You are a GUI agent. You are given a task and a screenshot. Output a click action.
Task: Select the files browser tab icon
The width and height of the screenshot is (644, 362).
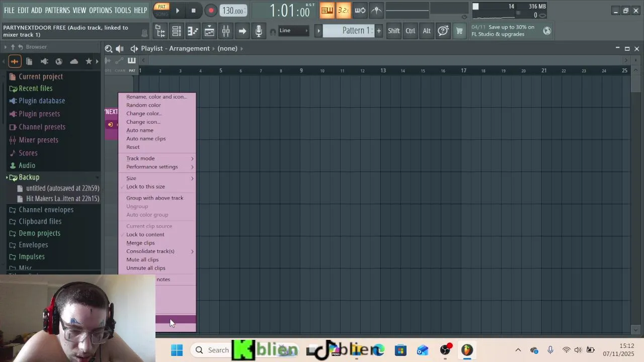coord(29,61)
